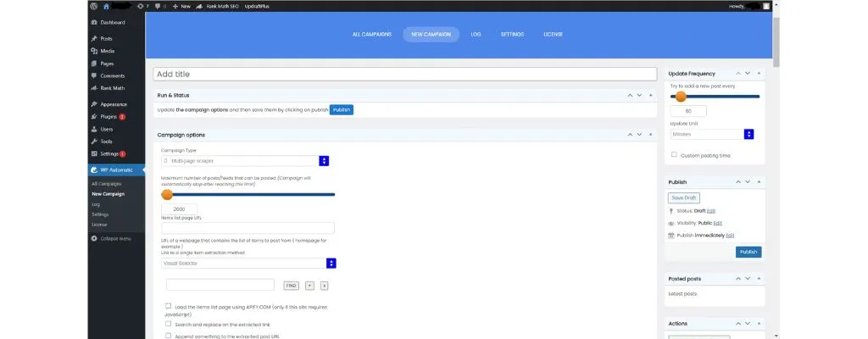
Task: Check Append something to the extracted post URL
Action: click(169, 335)
